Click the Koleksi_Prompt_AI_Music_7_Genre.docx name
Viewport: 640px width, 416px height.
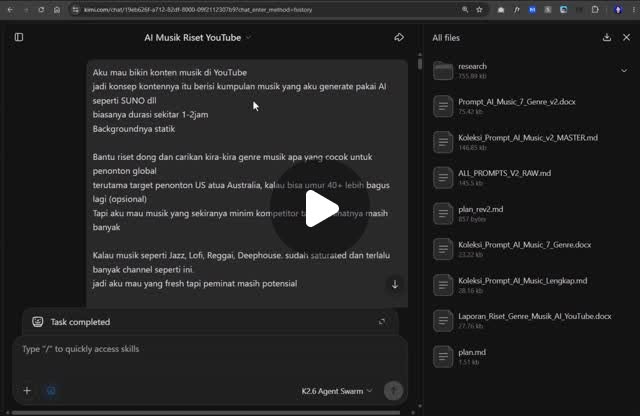(x=524, y=245)
